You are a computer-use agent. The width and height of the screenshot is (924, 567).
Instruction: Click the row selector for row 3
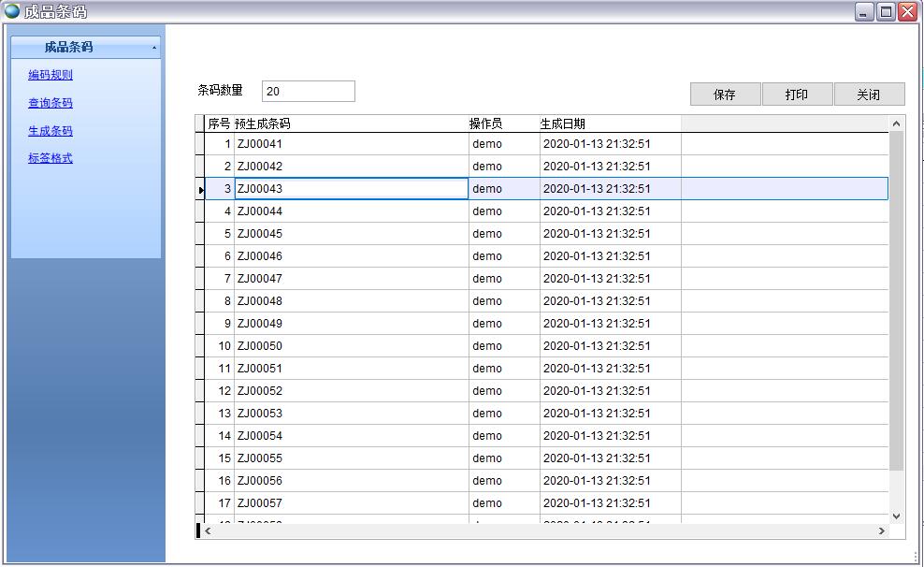pyautogui.click(x=200, y=189)
